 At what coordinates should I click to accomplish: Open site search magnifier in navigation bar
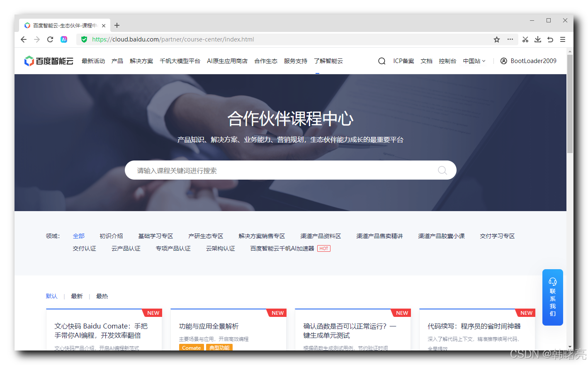pyautogui.click(x=382, y=61)
